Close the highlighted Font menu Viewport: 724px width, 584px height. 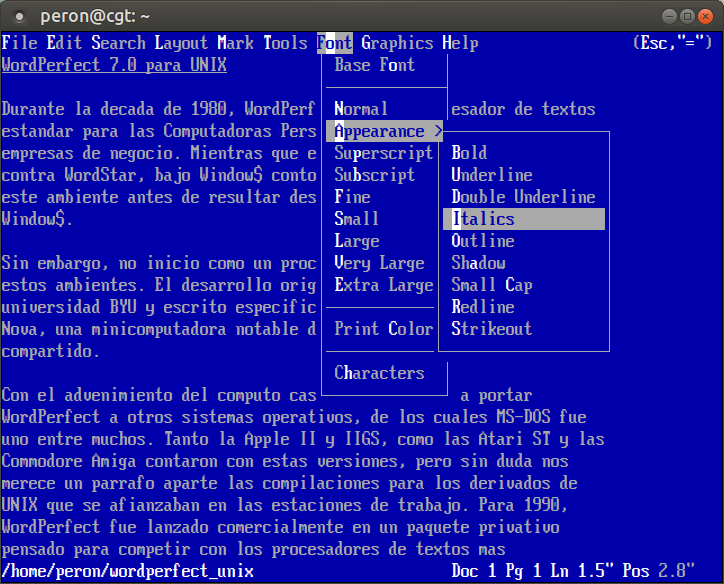tap(335, 43)
